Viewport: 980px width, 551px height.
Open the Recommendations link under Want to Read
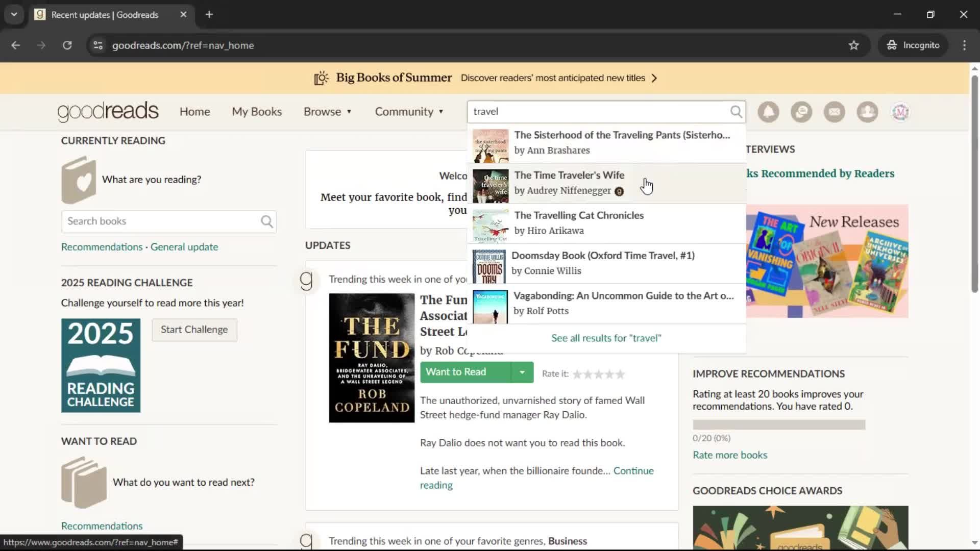tap(102, 526)
